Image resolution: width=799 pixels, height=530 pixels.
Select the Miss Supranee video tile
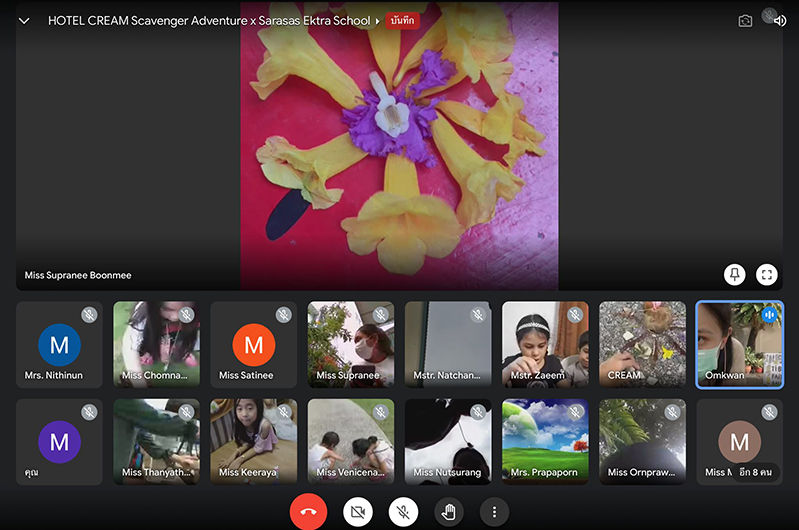(x=351, y=344)
